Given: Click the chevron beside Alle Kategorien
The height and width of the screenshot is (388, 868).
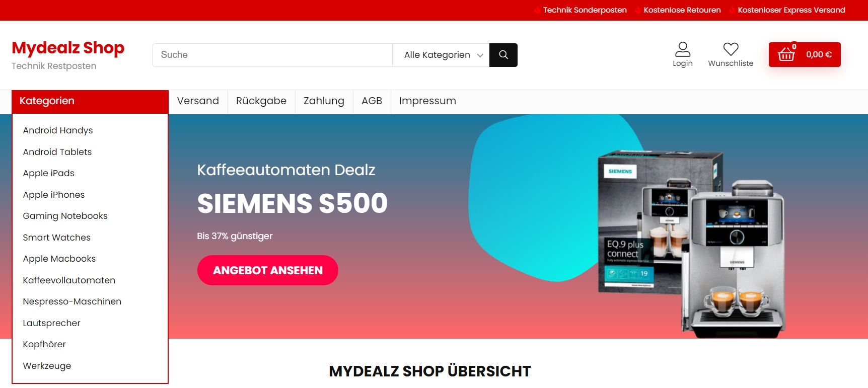Looking at the screenshot, I should click(480, 55).
